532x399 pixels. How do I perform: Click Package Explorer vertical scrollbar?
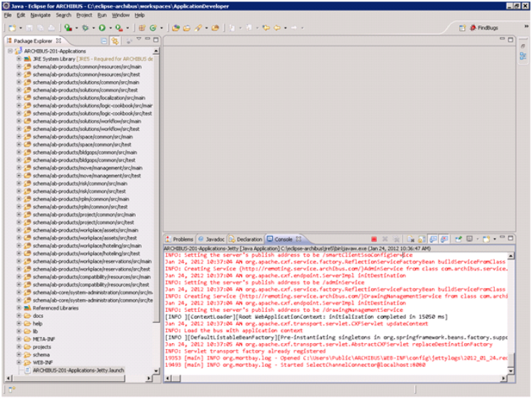pyautogui.click(x=156, y=188)
